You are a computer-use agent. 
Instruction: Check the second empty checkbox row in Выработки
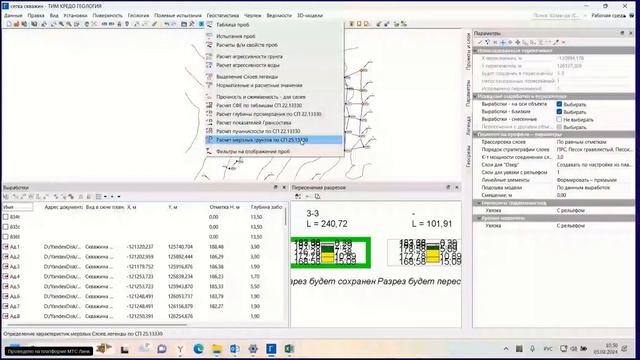coord(6,227)
